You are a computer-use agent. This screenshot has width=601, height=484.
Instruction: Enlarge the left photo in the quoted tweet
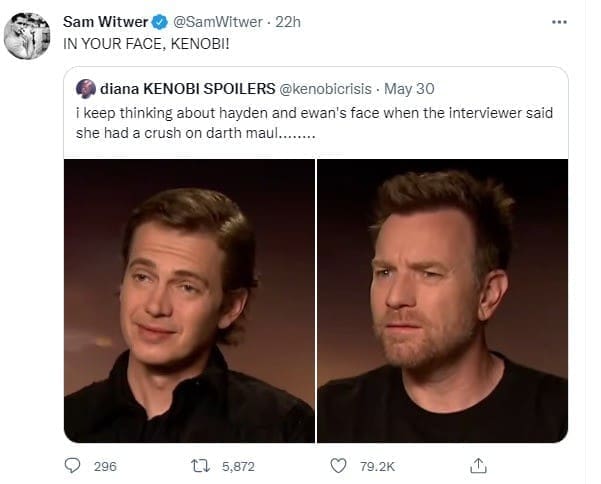189,300
